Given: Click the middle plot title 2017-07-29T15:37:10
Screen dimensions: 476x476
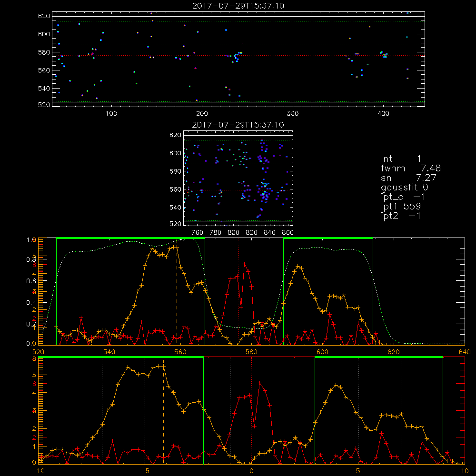Looking at the screenshot, I should pyautogui.click(x=238, y=125).
